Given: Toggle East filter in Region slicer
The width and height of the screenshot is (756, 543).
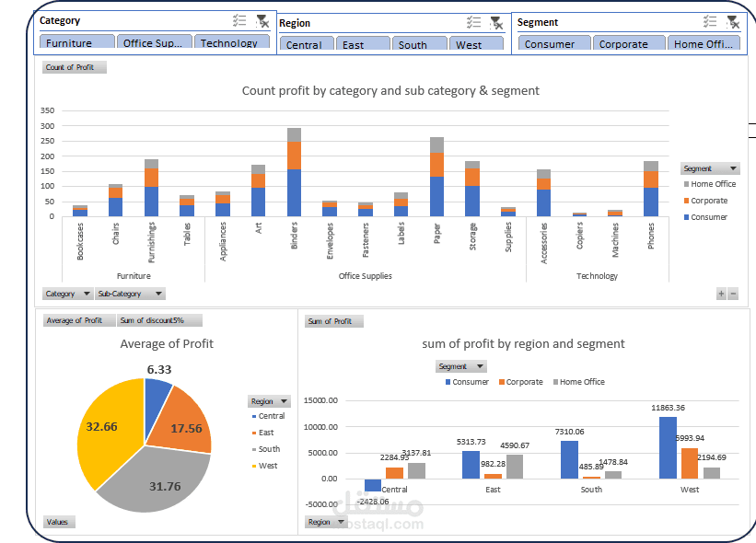Looking at the screenshot, I should point(363,43).
